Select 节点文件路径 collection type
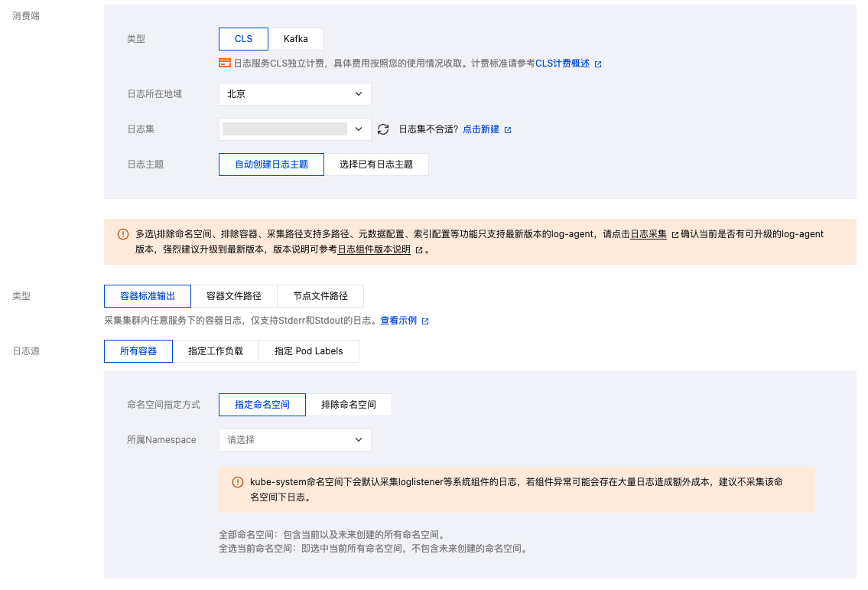868x590 pixels. pyautogui.click(x=320, y=296)
